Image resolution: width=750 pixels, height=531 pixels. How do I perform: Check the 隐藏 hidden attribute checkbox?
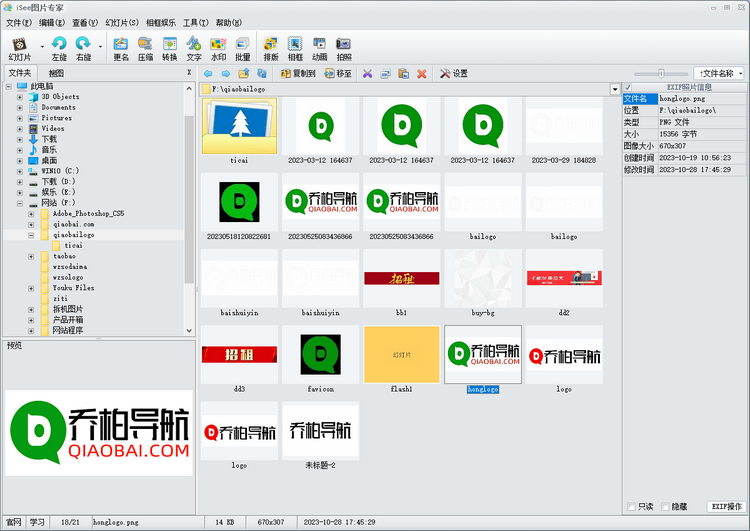665,507
